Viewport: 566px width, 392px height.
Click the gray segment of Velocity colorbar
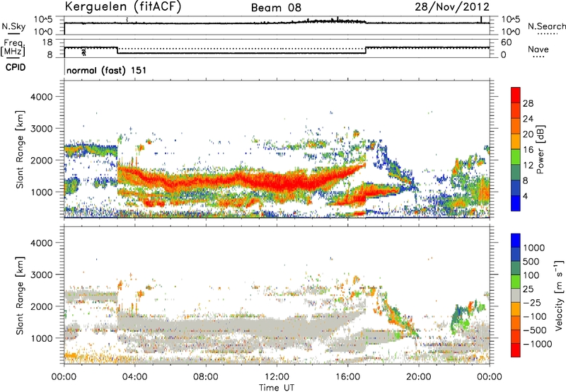(516, 296)
